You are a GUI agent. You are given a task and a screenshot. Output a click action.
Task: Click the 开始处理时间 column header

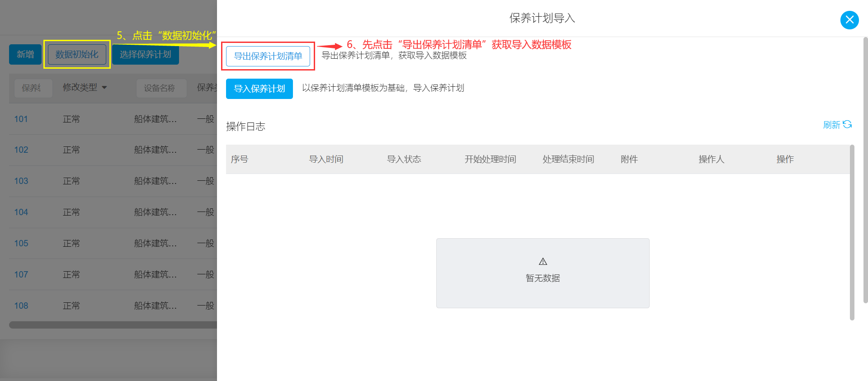click(491, 159)
